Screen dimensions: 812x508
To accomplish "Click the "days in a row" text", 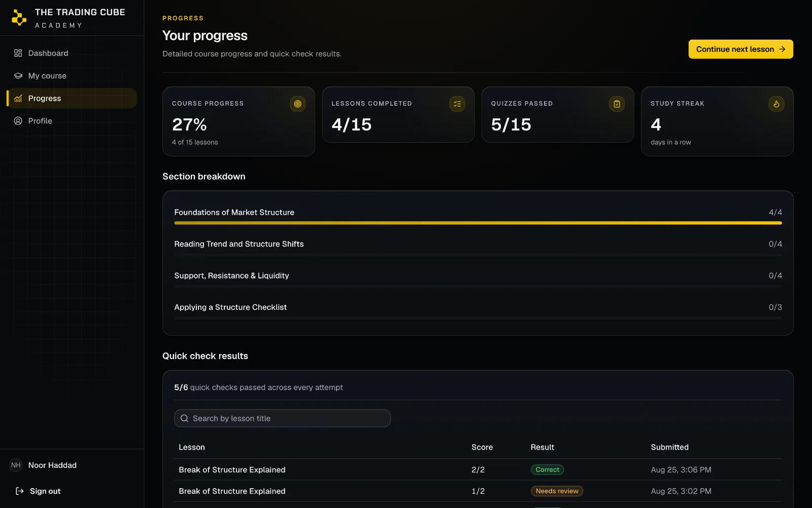I will pyautogui.click(x=671, y=142).
